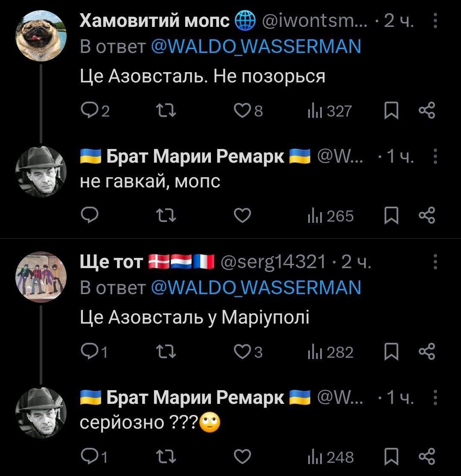
Task: Share the tweet that has 327 views
Action: [x=427, y=111]
